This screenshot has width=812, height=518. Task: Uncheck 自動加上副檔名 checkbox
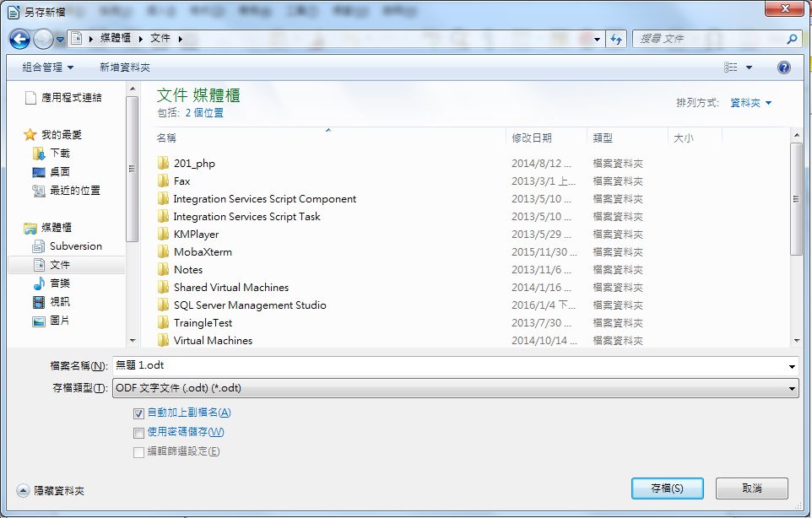pos(138,413)
